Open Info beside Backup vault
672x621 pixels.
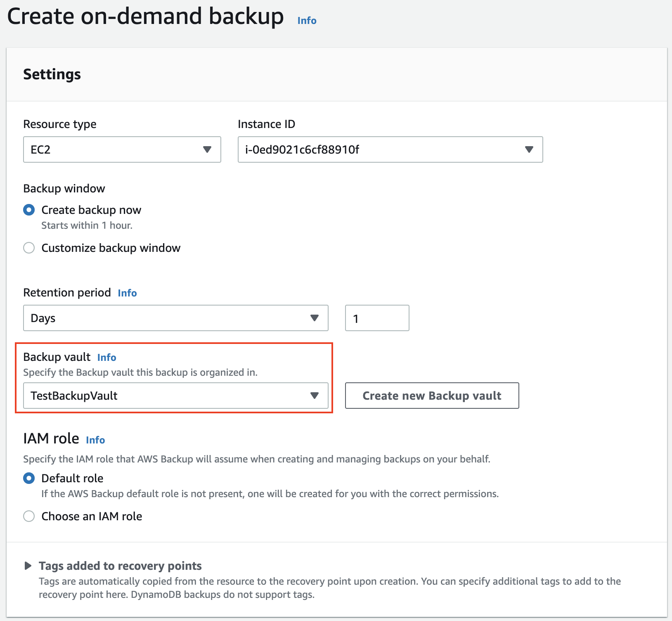(x=106, y=357)
